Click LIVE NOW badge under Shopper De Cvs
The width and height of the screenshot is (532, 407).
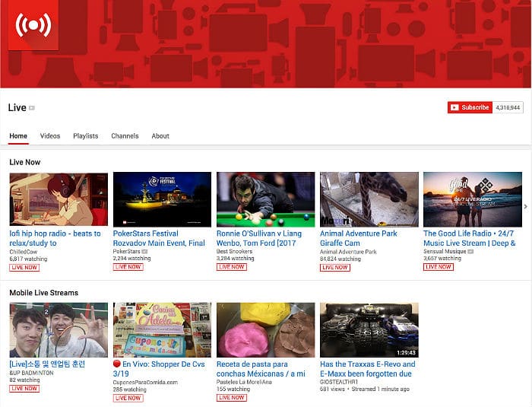[x=128, y=398]
